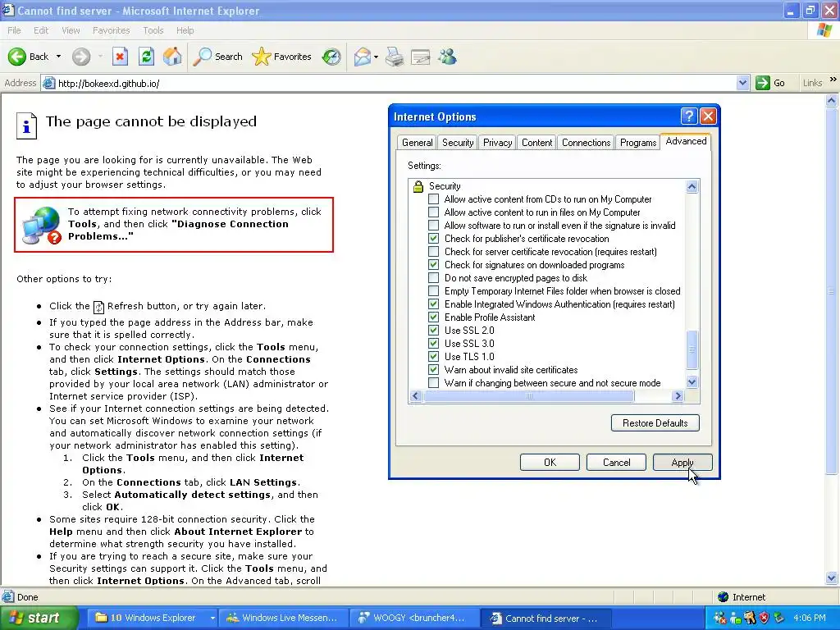Click the Stop loading icon

120,57
